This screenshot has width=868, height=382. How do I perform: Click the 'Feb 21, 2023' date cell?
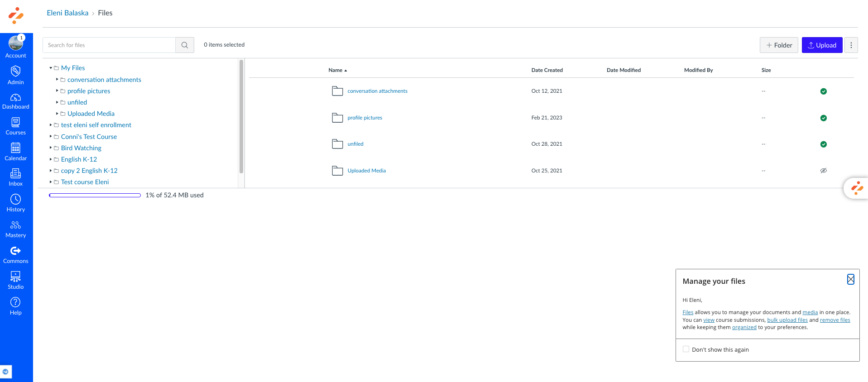click(x=547, y=118)
